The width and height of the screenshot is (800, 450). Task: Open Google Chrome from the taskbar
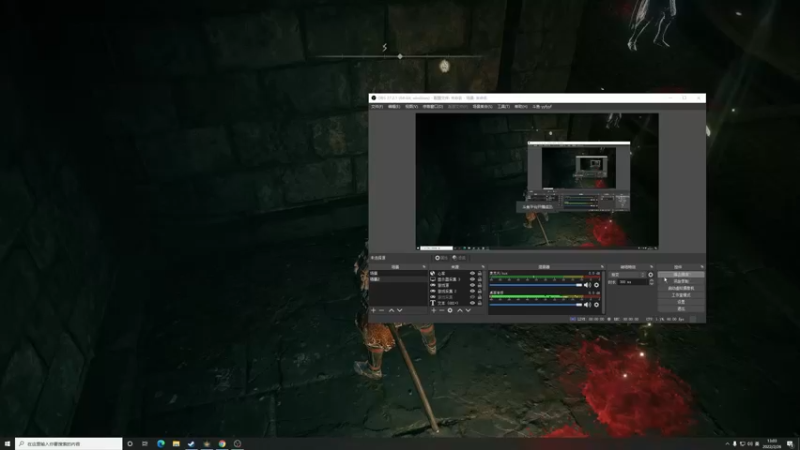click(x=222, y=444)
